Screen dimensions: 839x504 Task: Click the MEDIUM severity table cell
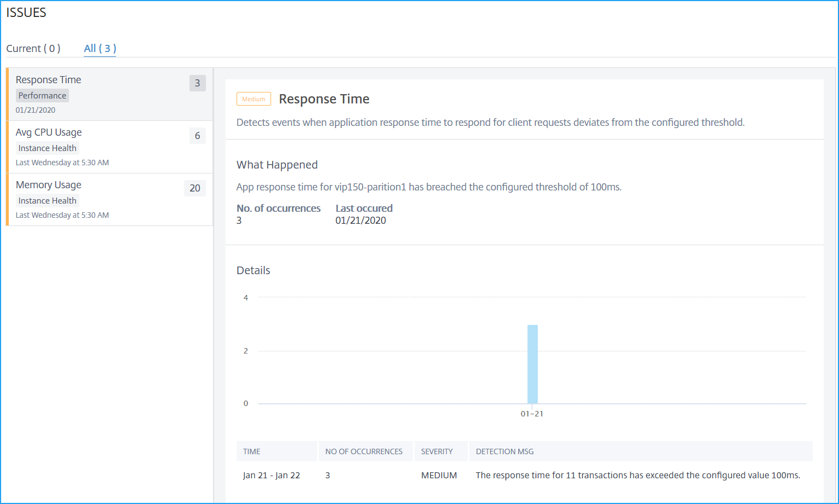439,475
